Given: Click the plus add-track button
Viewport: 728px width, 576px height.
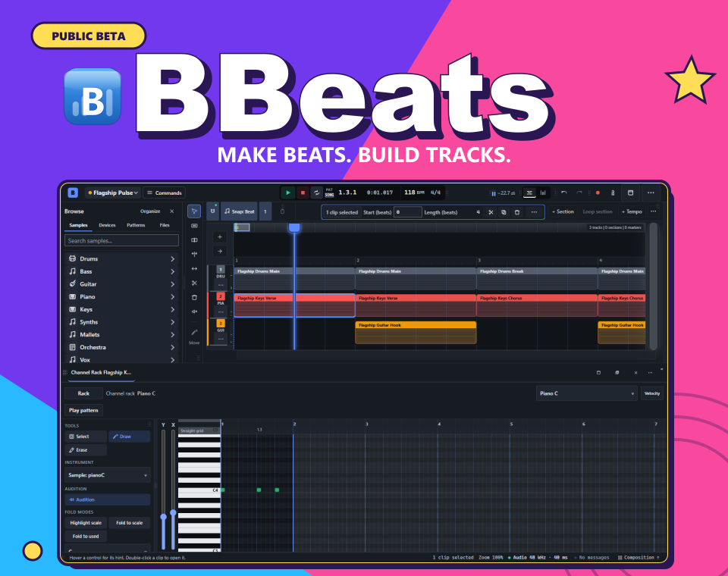Looking at the screenshot, I should coord(220,236).
